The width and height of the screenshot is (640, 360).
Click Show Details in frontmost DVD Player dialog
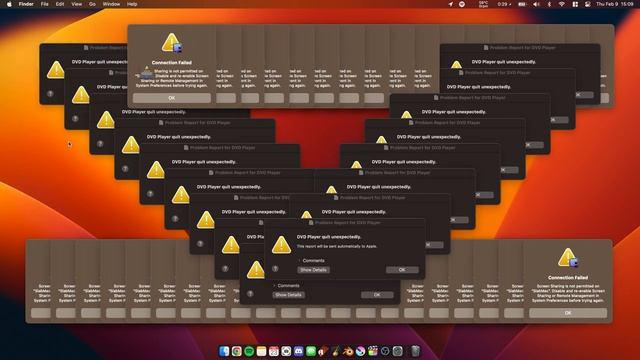click(313, 270)
